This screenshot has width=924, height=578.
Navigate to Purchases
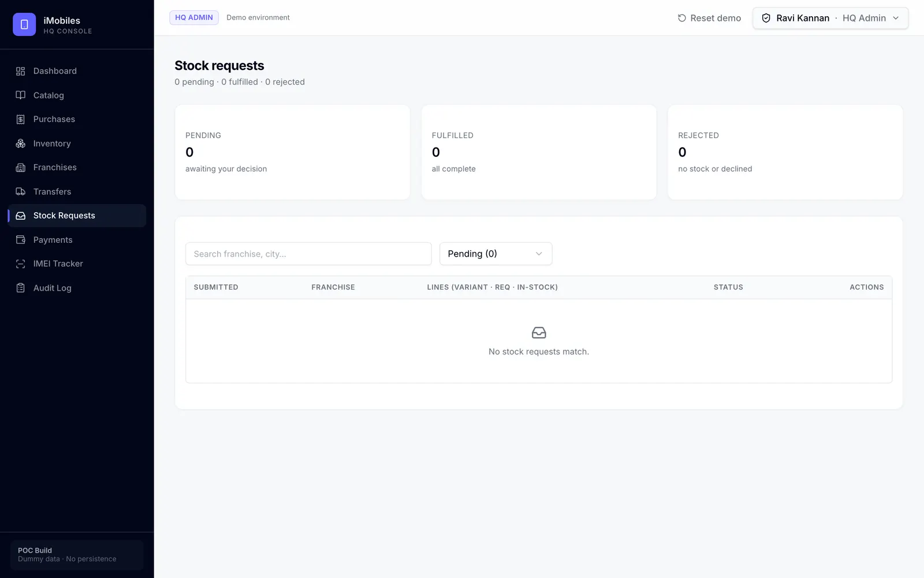pos(77,119)
